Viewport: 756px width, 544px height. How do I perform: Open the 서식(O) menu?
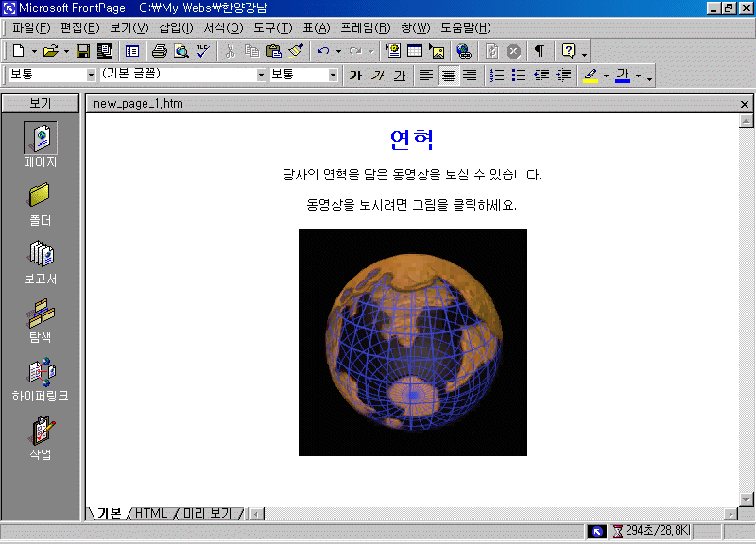223,28
